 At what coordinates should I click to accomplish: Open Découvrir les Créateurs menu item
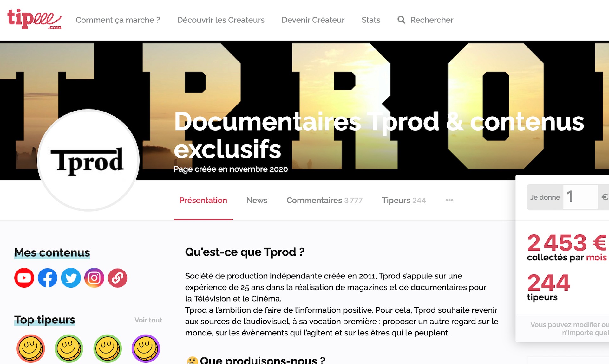221,20
